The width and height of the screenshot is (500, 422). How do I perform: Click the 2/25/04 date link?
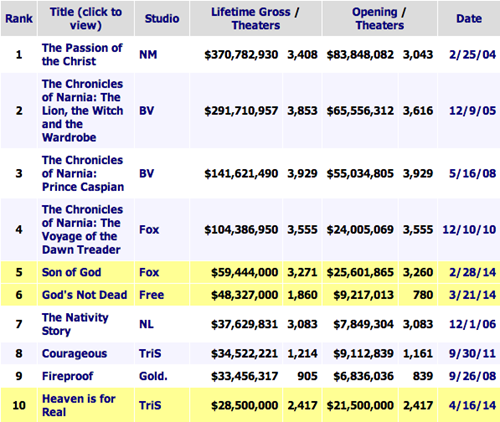[x=472, y=54]
